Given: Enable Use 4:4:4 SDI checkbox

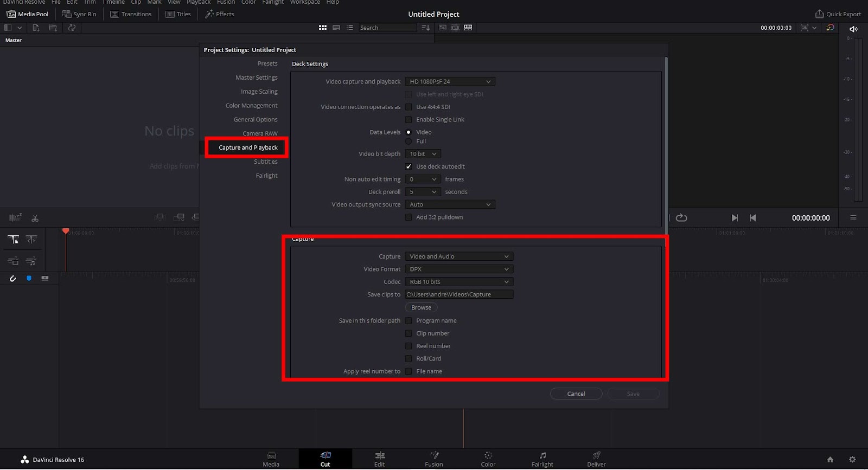Looking at the screenshot, I should (x=409, y=107).
